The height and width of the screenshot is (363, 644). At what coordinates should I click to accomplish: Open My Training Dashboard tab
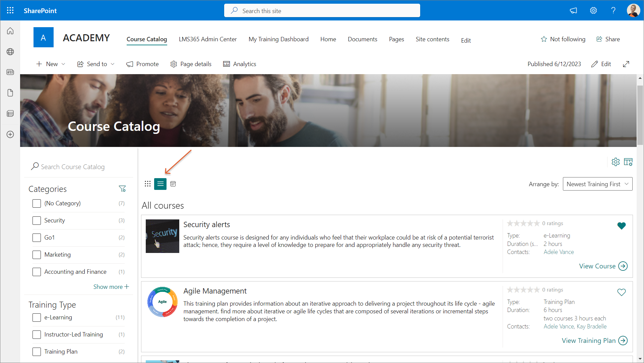tap(278, 39)
